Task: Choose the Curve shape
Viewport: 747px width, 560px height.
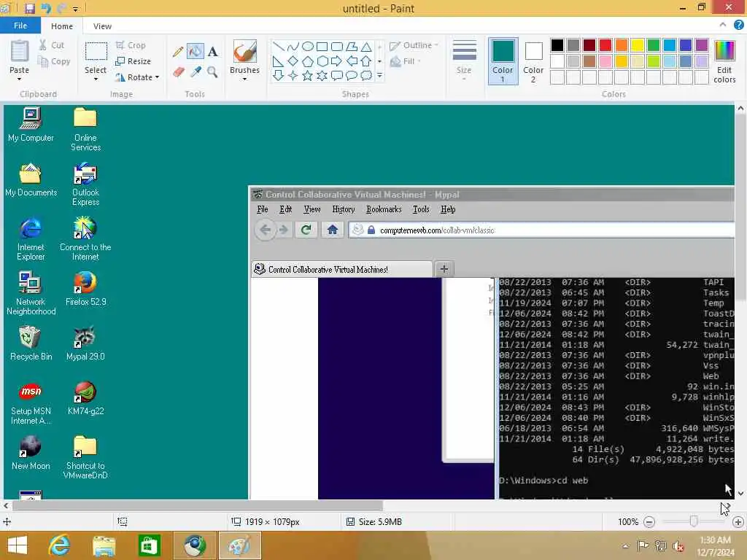Action: pyautogui.click(x=293, y=47)
